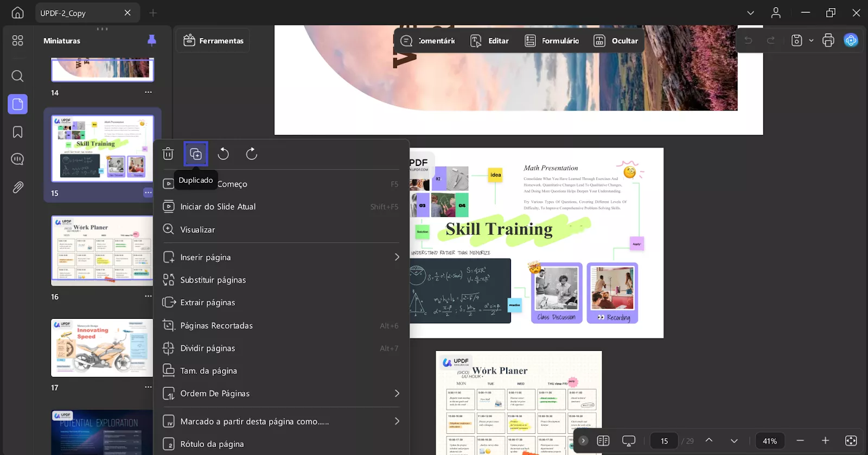The width and height of the screenshot is (868, 455).
Task: Change page layout reading view
Action: click(603, 441)
